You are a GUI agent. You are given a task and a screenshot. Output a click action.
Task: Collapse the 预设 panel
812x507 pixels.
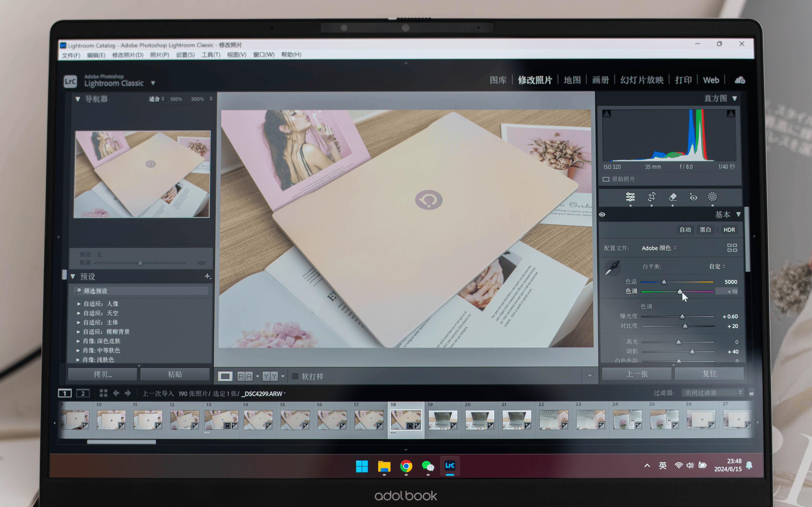(73, 277)
